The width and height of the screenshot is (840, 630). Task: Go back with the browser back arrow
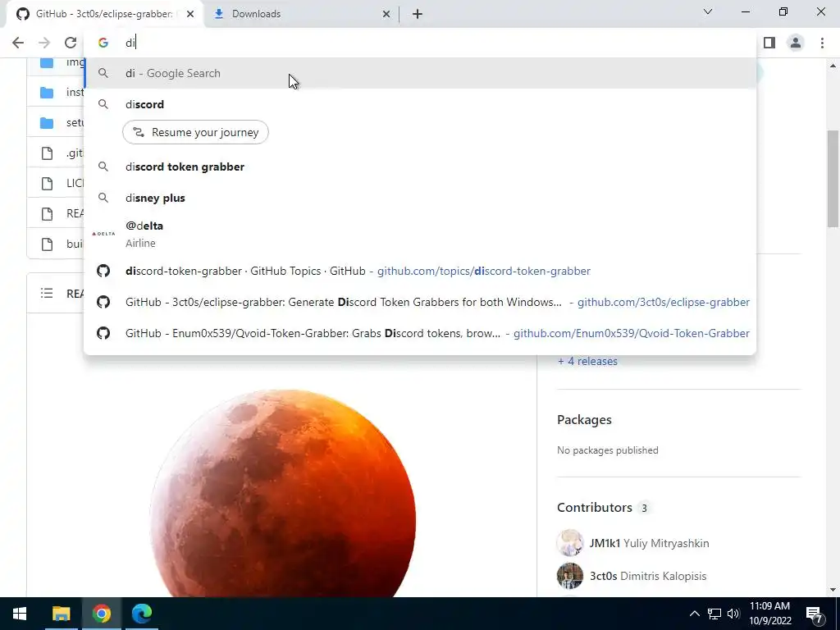click(18, 43)
